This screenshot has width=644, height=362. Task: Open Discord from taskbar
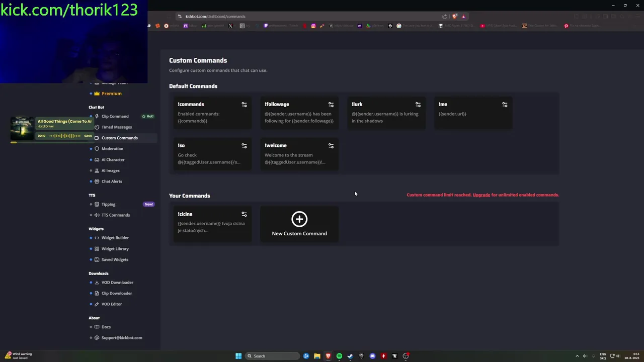pos(372,356)
